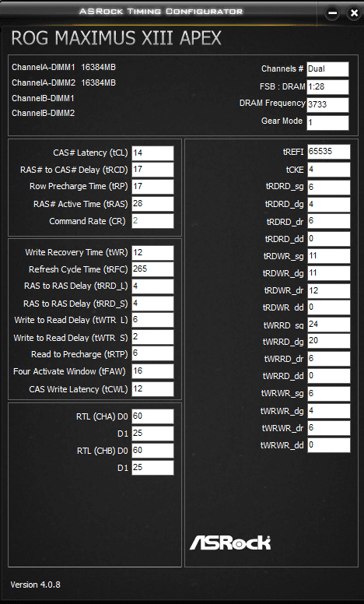Click the tWRRD_dr value field
364x604 pixels.
329,359
